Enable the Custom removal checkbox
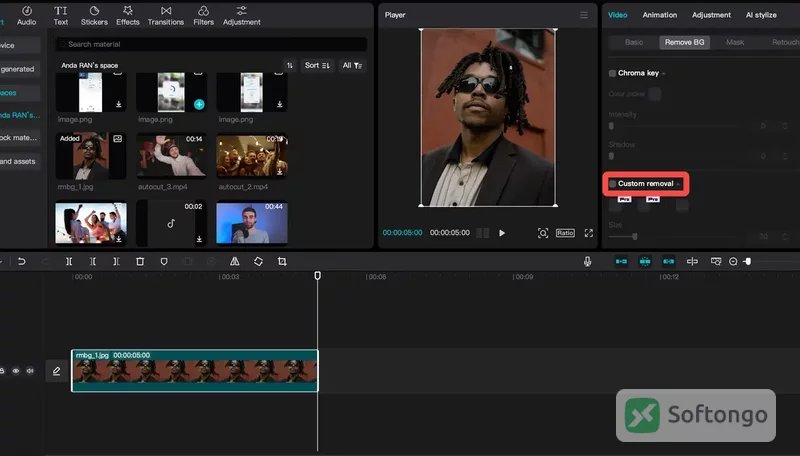Image resolution: width=800 pixels, height=456 pixels. tap(612, 184)
